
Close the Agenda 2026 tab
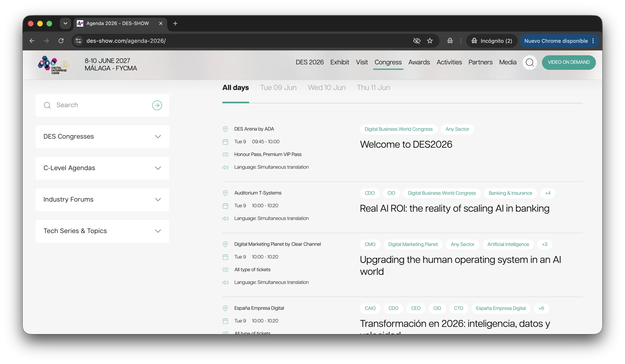click(x=161, y=24)
